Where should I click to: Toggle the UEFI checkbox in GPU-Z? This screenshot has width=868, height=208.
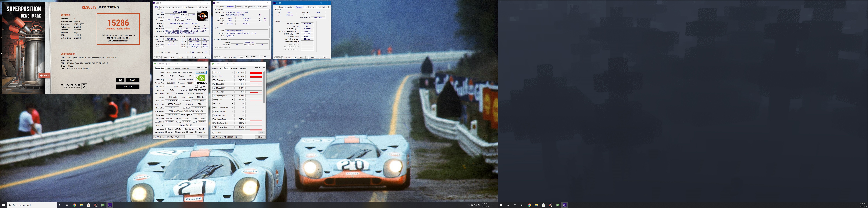click(x=201, y=87)
